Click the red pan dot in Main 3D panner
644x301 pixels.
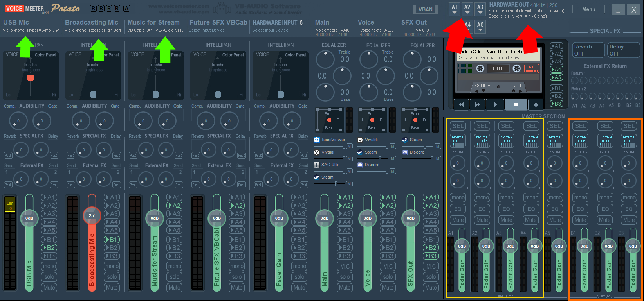[329, 120]
